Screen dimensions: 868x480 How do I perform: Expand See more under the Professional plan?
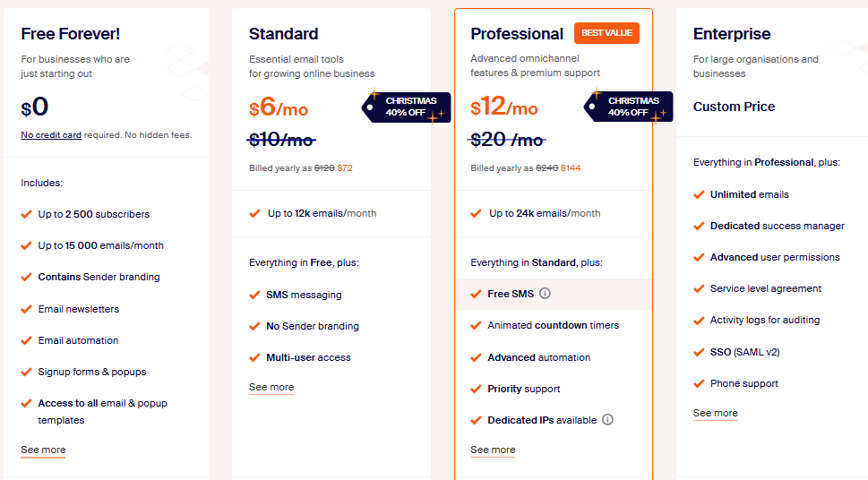(493, 450)
